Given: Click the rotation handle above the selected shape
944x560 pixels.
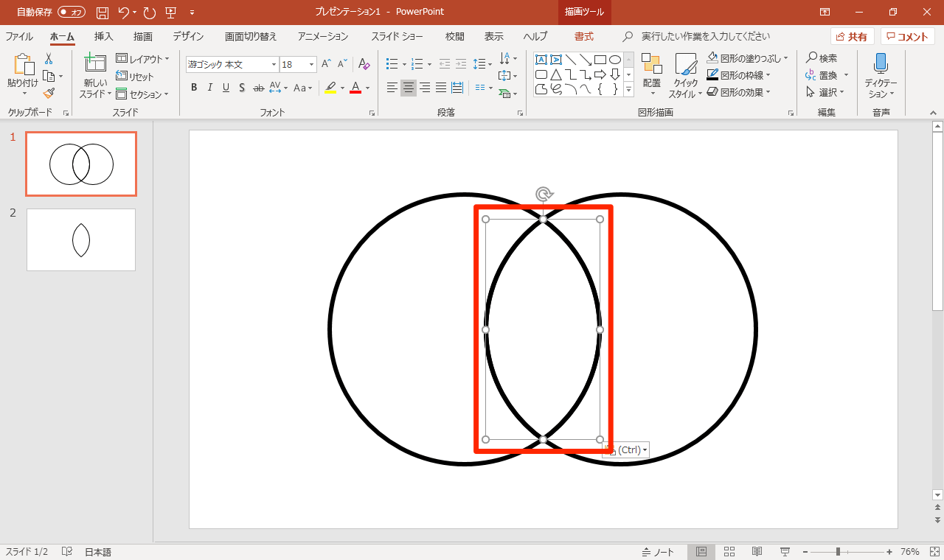Looking at the screenshot, I should click(x=544, y=195).
